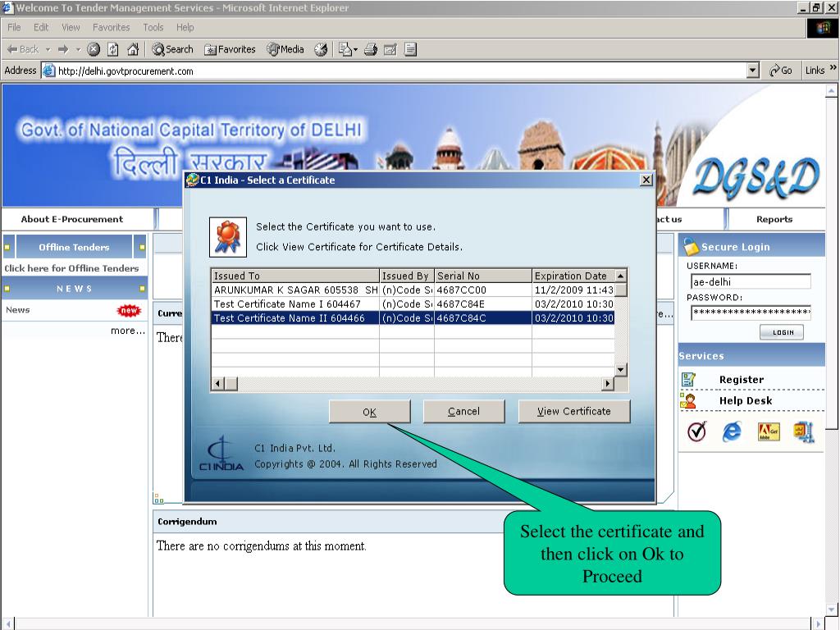Click the History toolbar icon
The image size is (840, 630).
pos(321,49)
